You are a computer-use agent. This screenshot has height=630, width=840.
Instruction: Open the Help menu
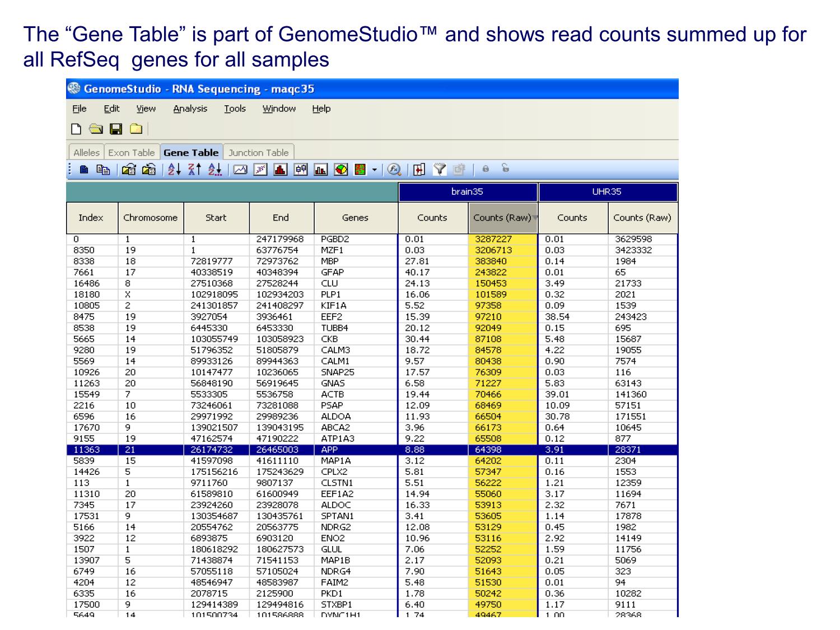click(x=321, y=109)
